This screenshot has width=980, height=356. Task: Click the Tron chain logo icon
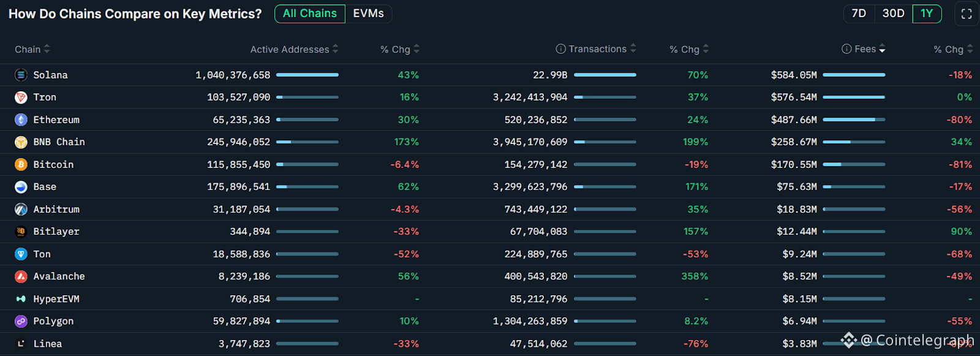click(21, 97)
